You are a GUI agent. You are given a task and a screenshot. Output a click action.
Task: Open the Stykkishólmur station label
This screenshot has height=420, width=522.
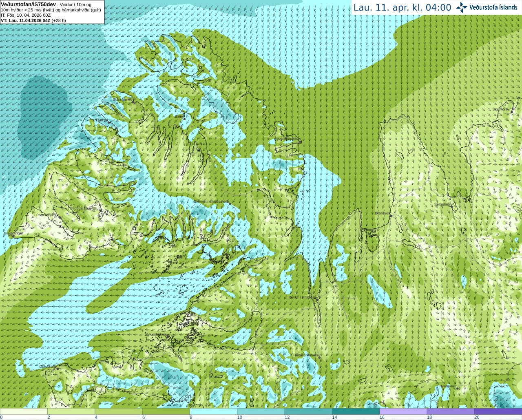(x=155, y=334)
